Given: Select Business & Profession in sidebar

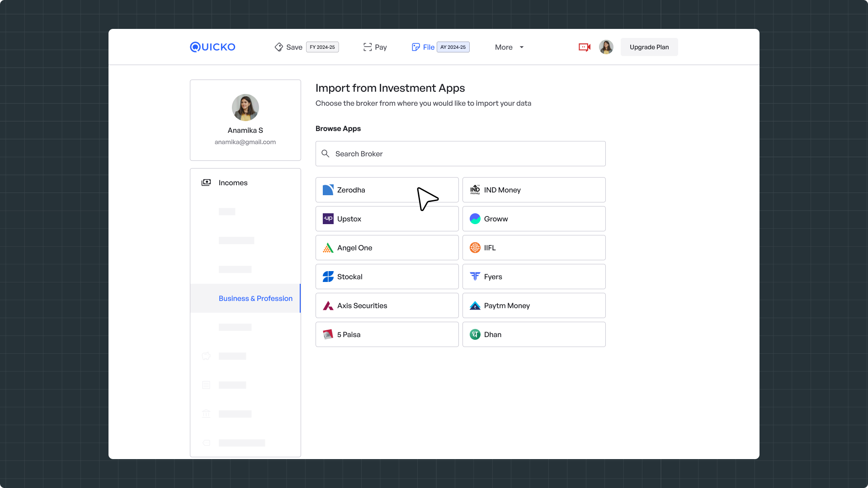Looking at the screenshot, I should click(255, 298).
